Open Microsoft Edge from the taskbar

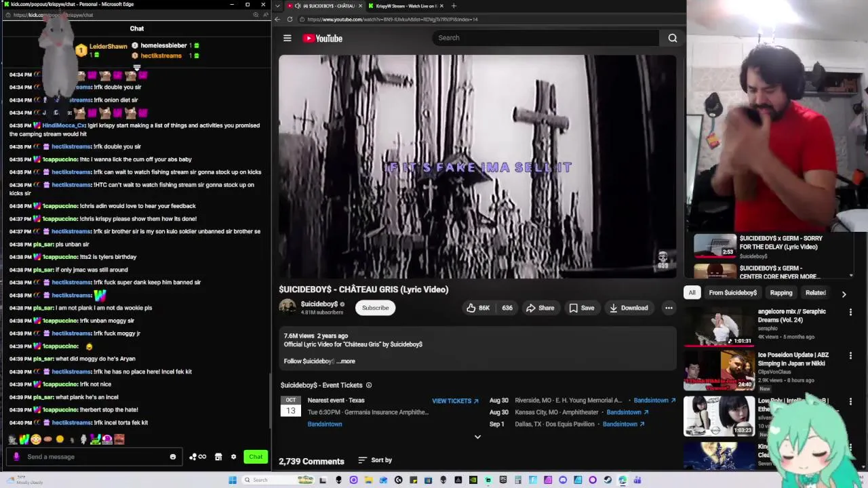pyautogui.click(x=623, y=480)
